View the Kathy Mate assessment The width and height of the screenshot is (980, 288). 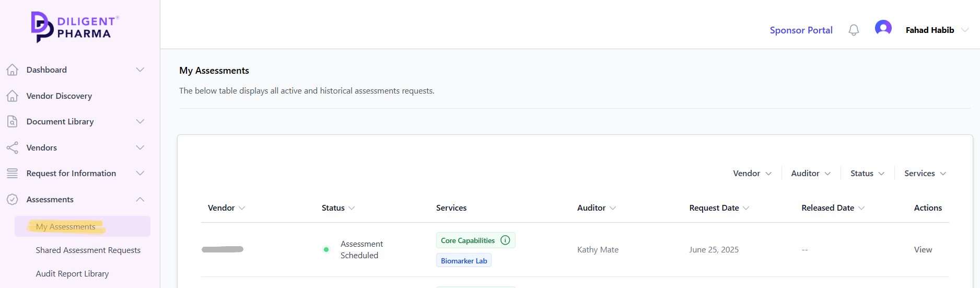(x=923, y=250)
